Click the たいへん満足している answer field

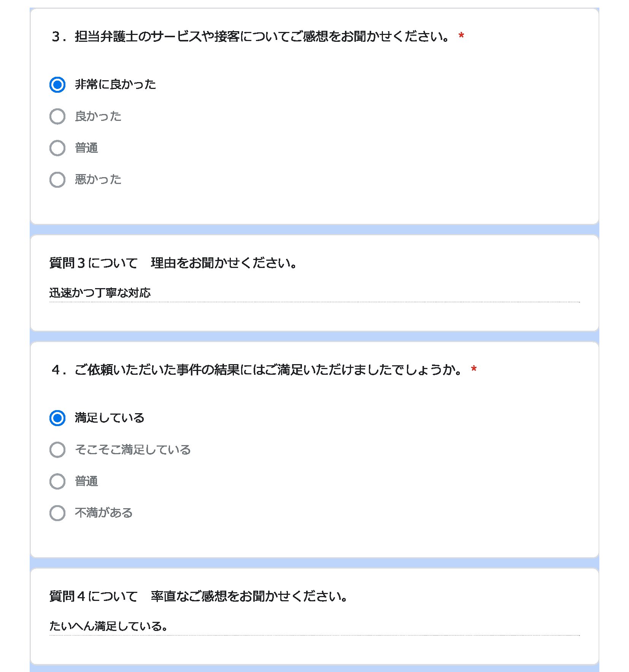pos(314,626)
